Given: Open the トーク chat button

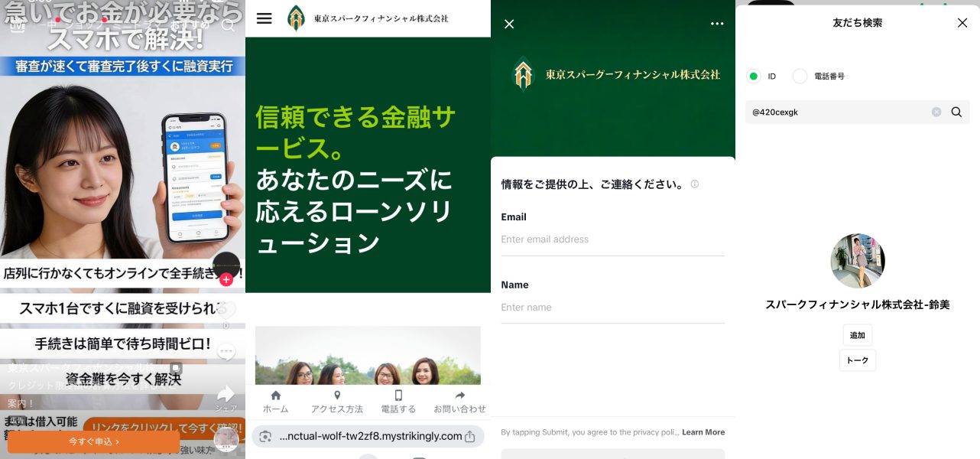Looking at the screenshot, I should click(857, 360).
